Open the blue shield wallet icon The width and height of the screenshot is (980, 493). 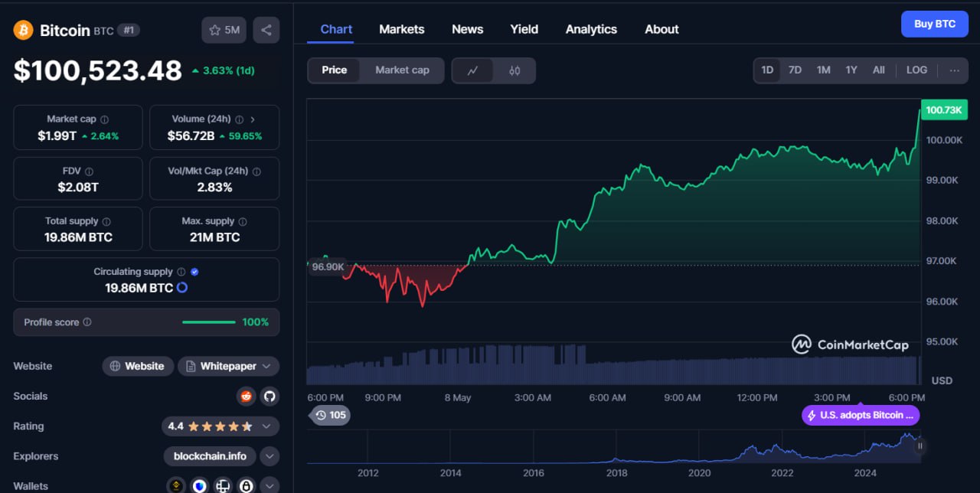pyautogui.click(x=200, y=486)
